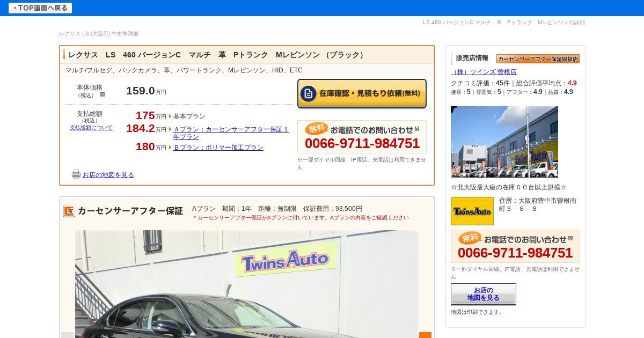Click top-right text LS 460 バージョンC…の詳細
The height and width of the screenshot is (338, 644).
[x=504, y=23]
